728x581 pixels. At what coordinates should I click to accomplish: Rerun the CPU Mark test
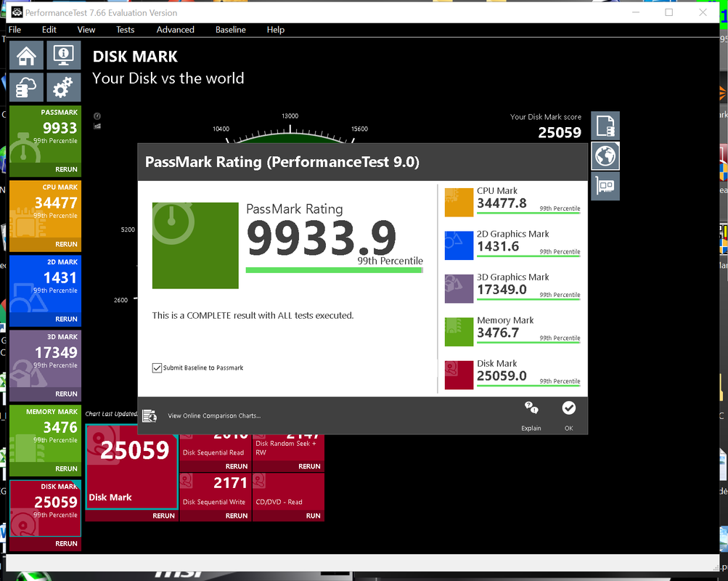click(66, 244)
